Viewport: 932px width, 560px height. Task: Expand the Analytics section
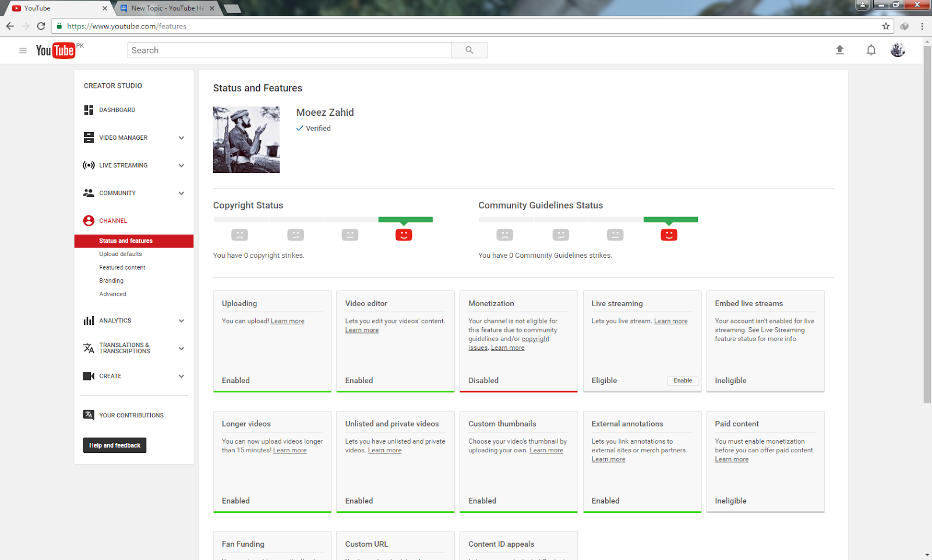click(x=181, y=321)
